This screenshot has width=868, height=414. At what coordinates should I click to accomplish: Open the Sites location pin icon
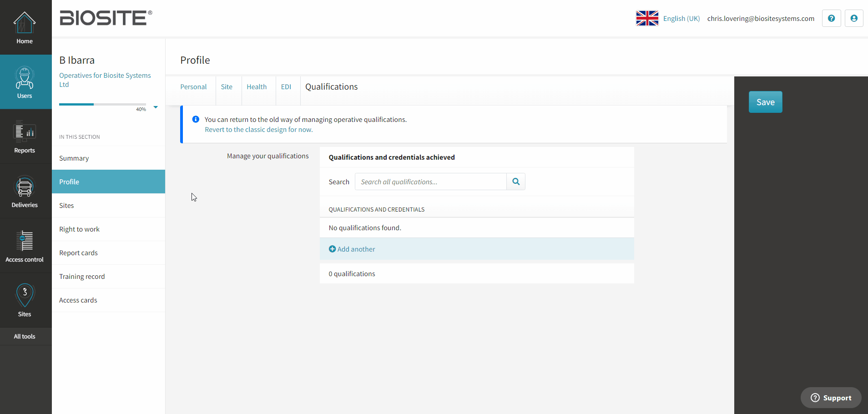point(25,295)
